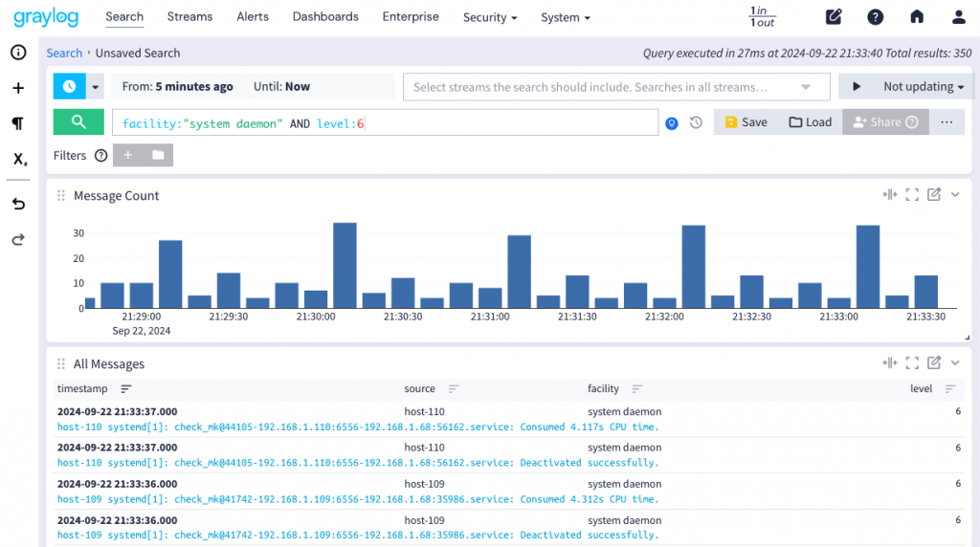Screen dimensions: 980x547
Task: Open the source column sort icon
Action: [453, 389]
